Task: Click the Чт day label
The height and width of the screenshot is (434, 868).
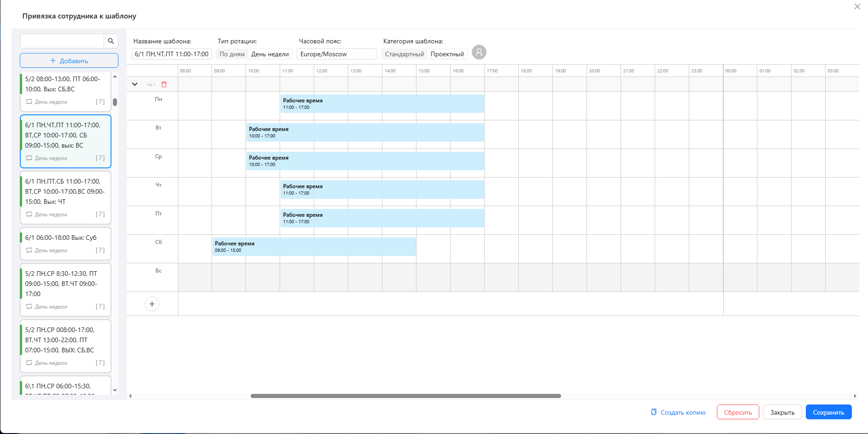Action: (158, 185)
